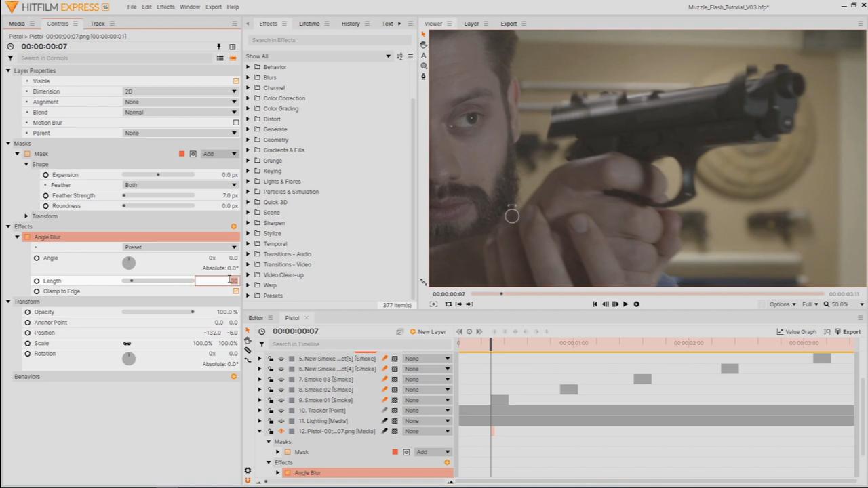Toggle the Length keyframe circle
868x488 pixels.
pos(37,281)
